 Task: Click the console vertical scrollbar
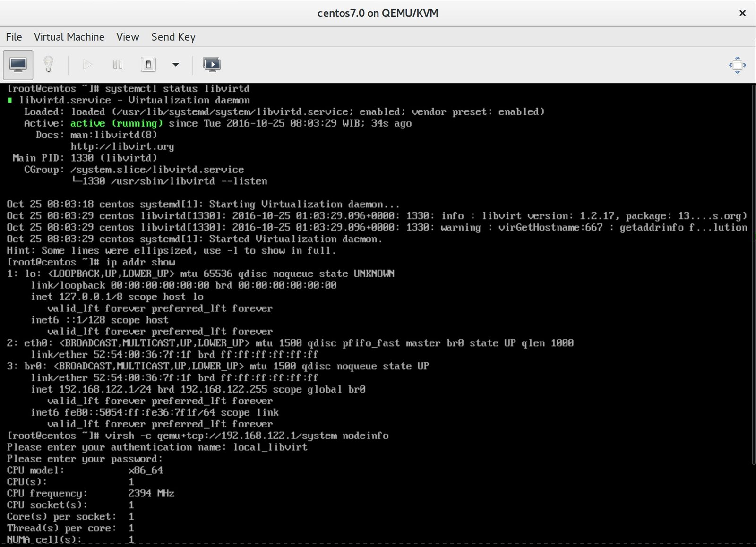click(753, 274)
